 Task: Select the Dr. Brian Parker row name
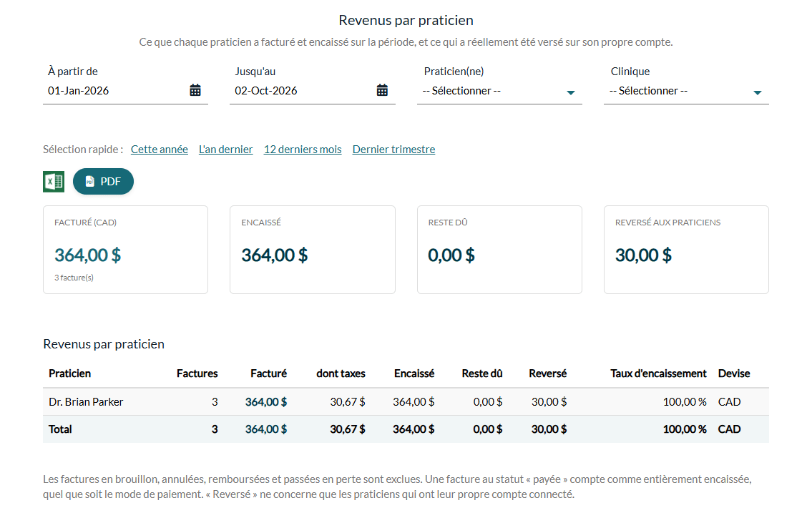(x=86, y=401)
